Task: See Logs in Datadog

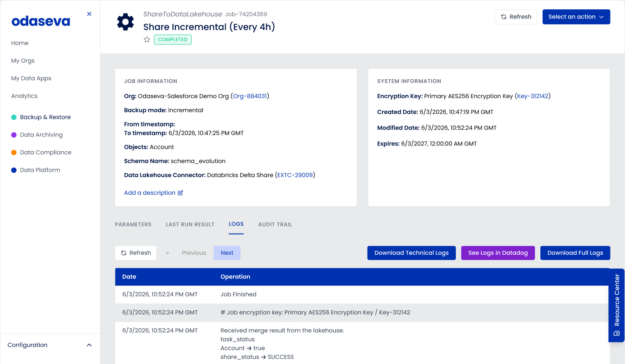Action: coord(498,253)
